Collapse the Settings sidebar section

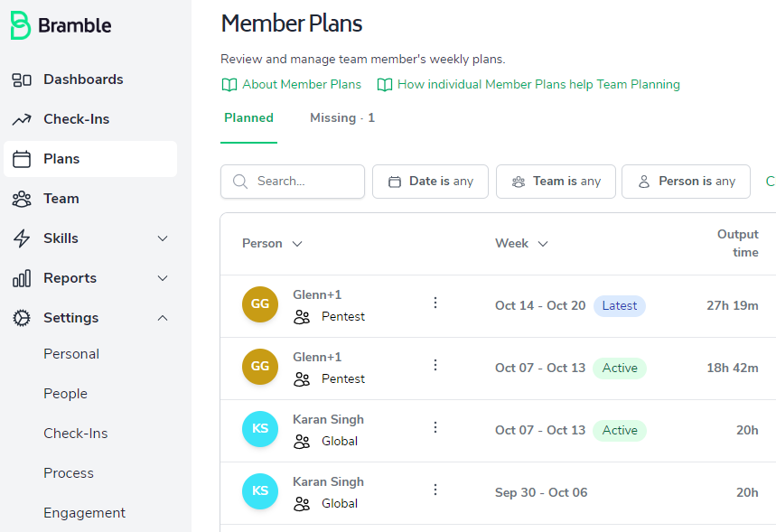163,318
